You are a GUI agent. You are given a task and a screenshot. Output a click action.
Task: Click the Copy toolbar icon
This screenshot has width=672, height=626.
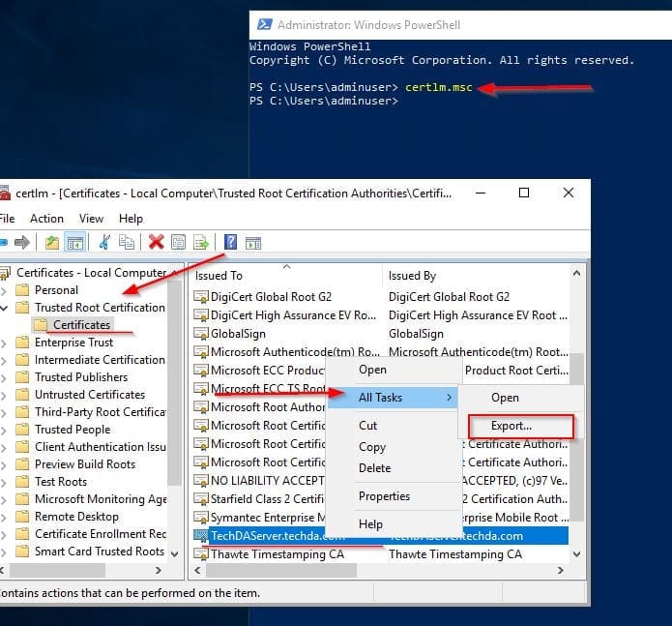pyautogui.click(x=126, y=242)
